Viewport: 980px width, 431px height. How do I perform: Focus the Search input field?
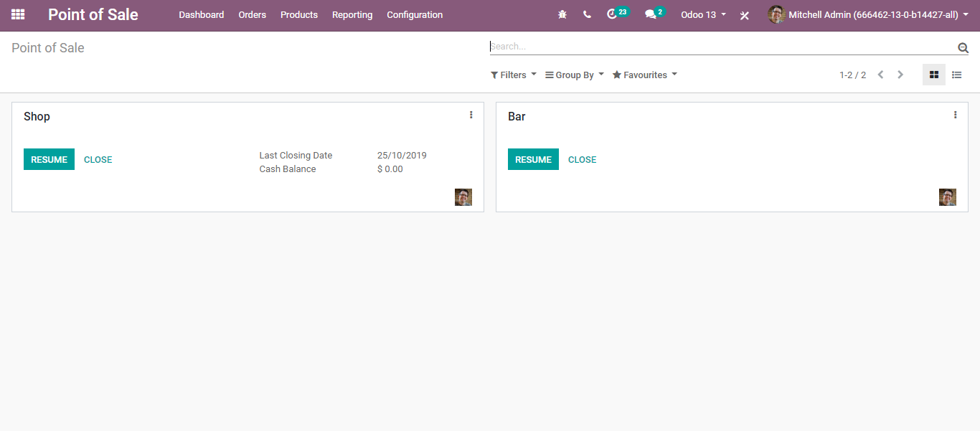(722, 46)
